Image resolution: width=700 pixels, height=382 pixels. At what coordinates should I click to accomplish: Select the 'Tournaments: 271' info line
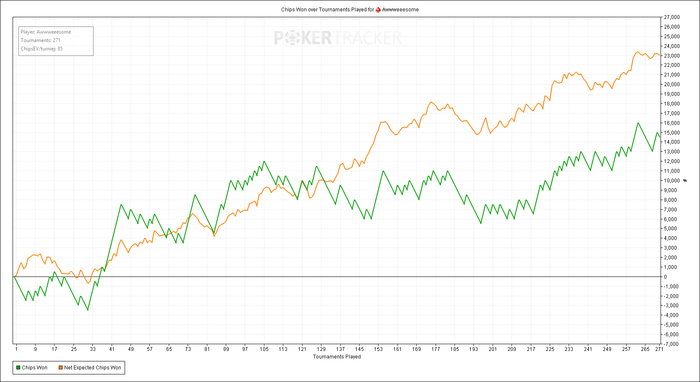pyautogui.click(x=41, y=40)
